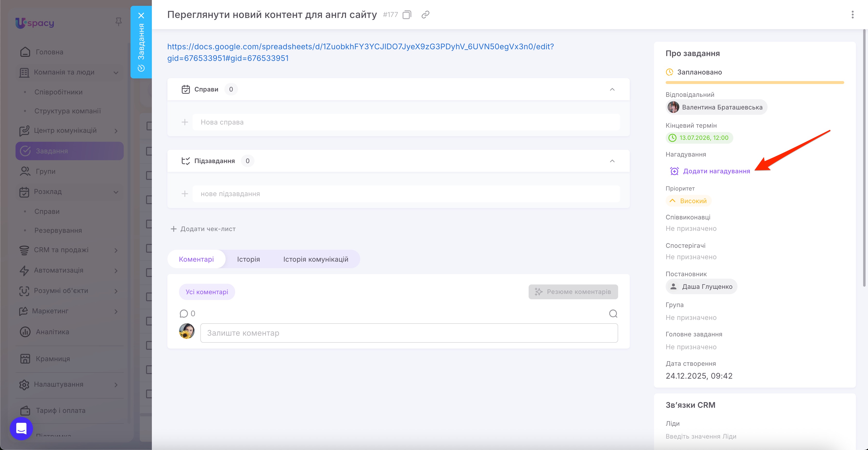The height and width of the screenshot is (450, 868).
Task: Open the three-dot task options menu
Action: [x=852, y=15]
